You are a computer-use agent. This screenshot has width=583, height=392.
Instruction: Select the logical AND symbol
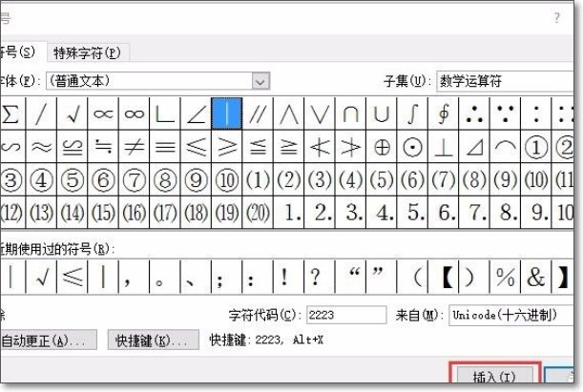288,113
